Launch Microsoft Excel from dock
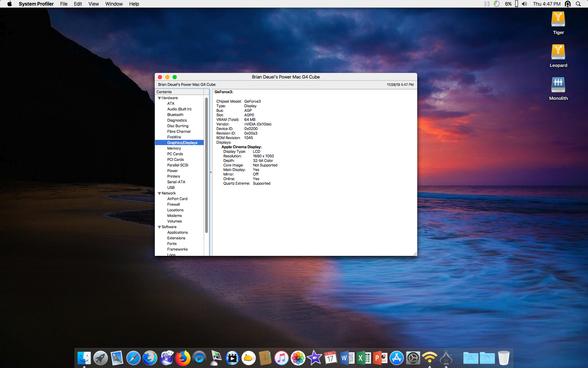The width and height of the screenshot is (588, 368). point(364,358)
